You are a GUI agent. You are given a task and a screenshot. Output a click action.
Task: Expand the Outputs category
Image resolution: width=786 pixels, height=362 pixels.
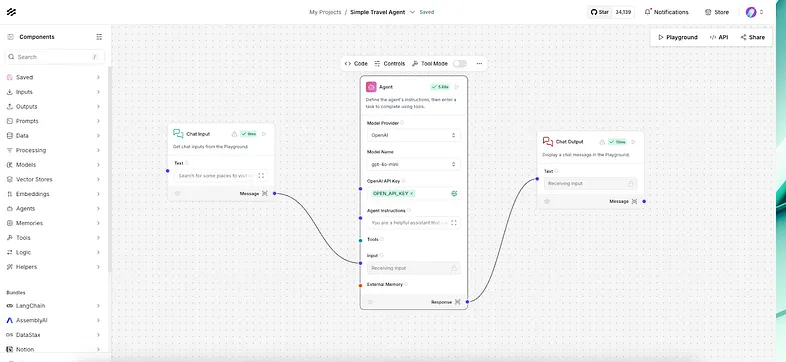point(54,106)
